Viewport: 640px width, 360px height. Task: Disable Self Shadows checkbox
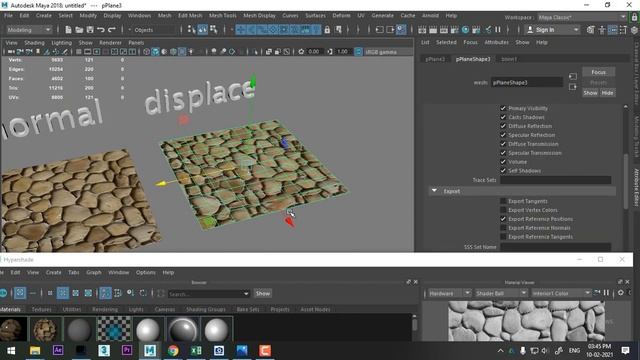(x=503, y=171)
